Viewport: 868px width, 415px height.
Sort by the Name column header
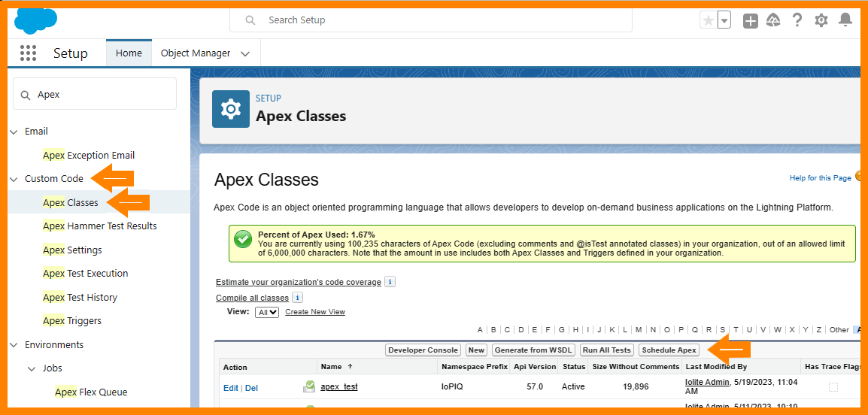coord(331,366)
